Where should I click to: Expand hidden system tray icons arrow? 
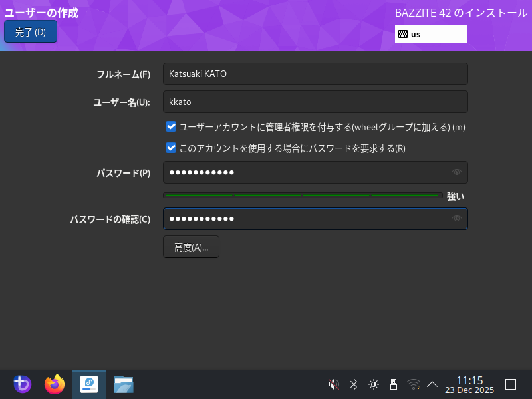432,384
